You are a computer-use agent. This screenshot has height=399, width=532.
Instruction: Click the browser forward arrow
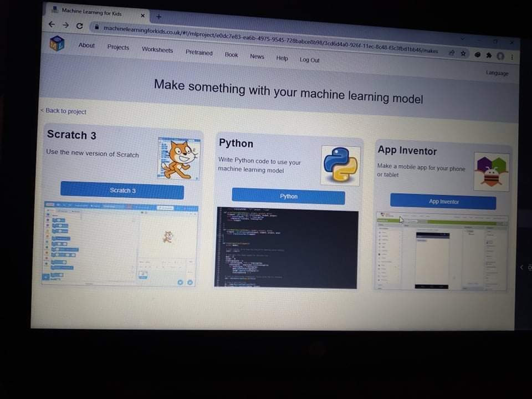tap(66, 25)
